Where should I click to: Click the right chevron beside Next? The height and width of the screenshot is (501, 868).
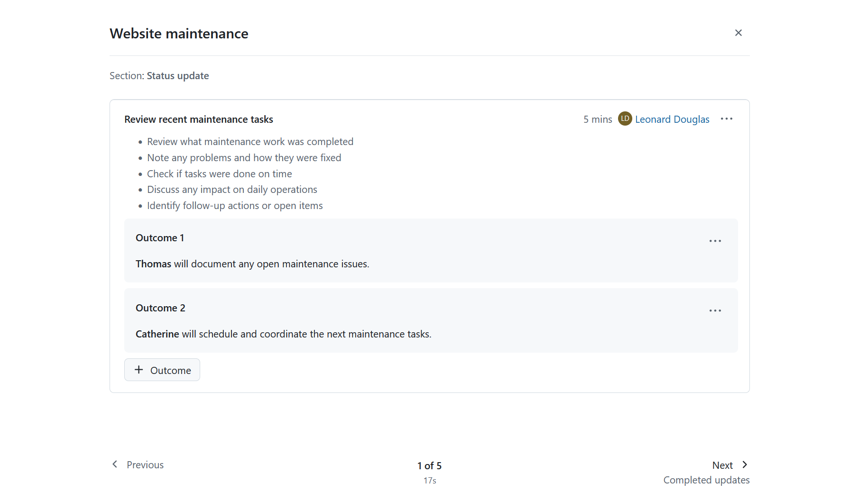click(745, 465)
